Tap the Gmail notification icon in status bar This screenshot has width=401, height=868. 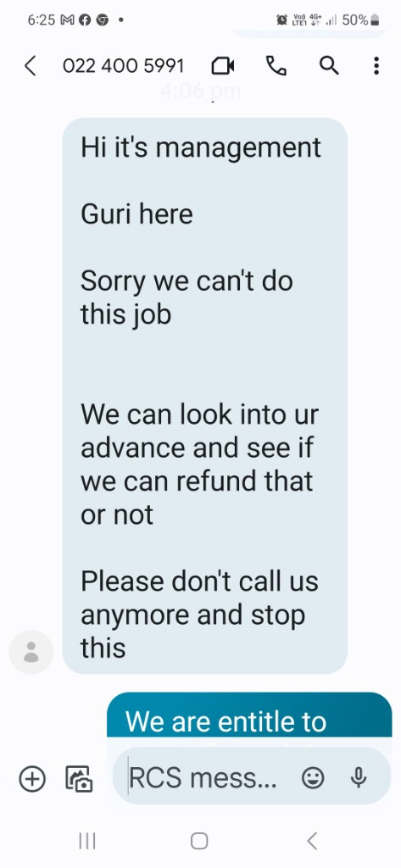(x=65, y=20)
